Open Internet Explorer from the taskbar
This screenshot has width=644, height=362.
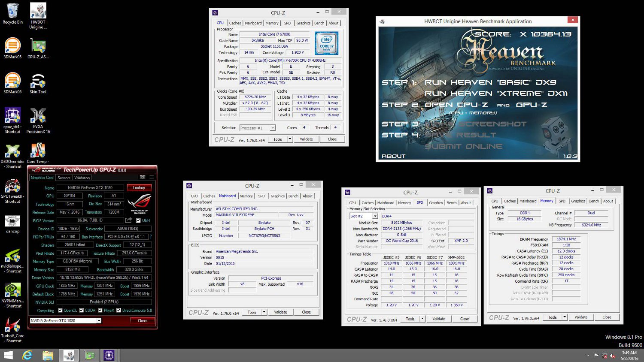point(27,355)
